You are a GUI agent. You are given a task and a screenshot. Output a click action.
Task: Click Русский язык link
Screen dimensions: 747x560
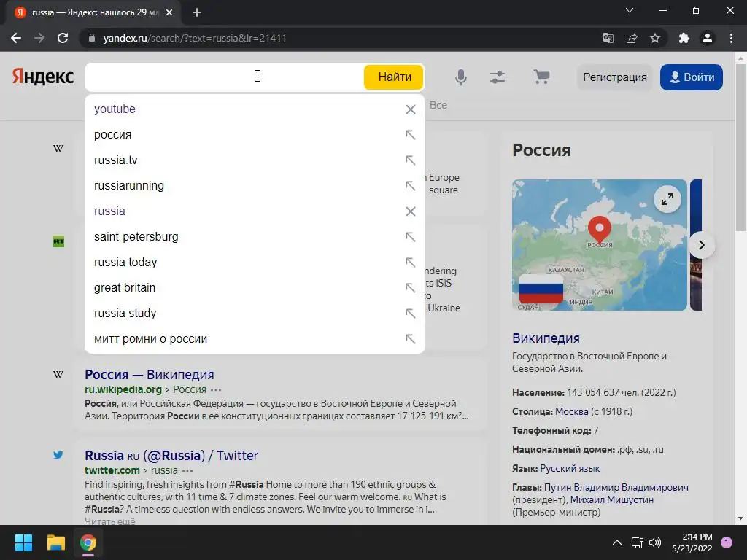[x=570, y=469]
